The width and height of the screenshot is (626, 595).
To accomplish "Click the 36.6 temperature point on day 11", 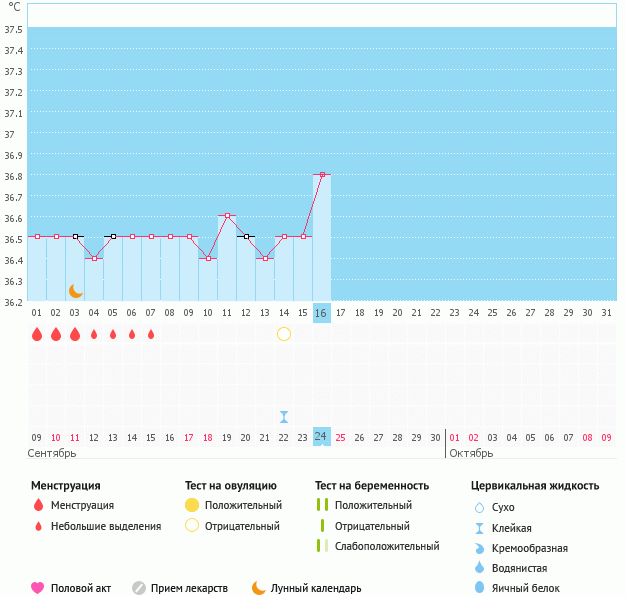I will (x=227, y=216).
